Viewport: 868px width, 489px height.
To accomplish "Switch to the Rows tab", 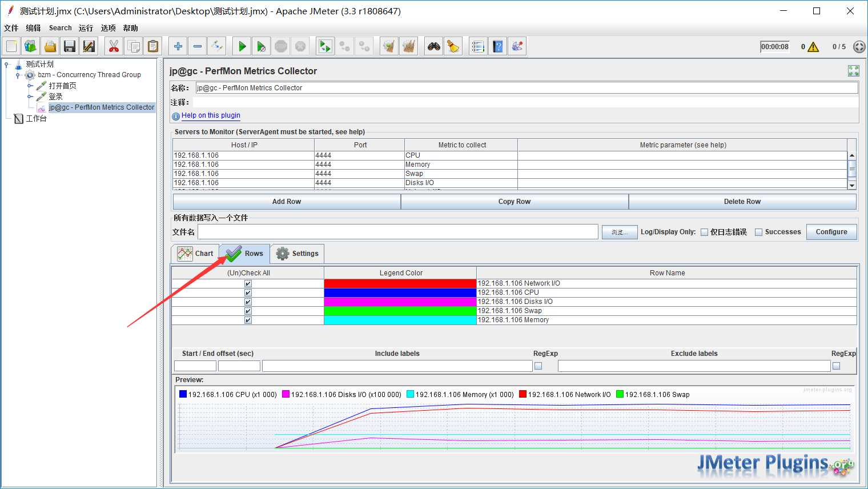I will click(245, 254).
